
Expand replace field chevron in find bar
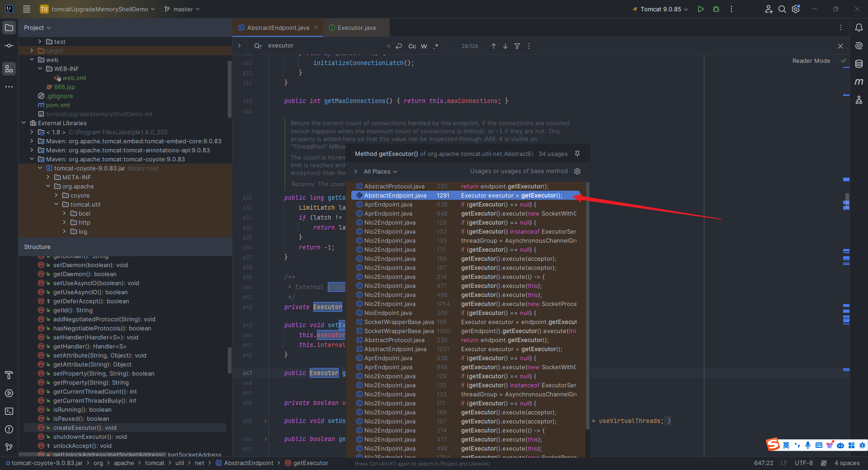coord(239,46)
